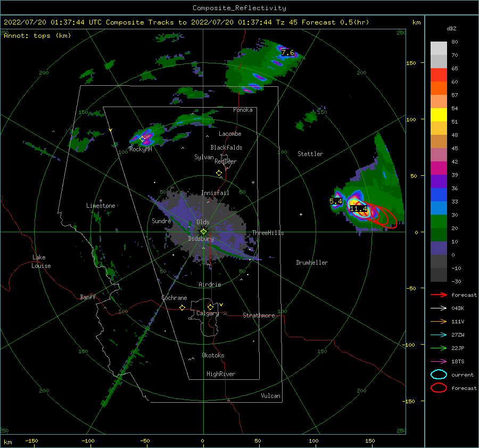This screenshot has width=479, height=448.
Task: Click the storm top label 5.4
Action: coord(336,201)
